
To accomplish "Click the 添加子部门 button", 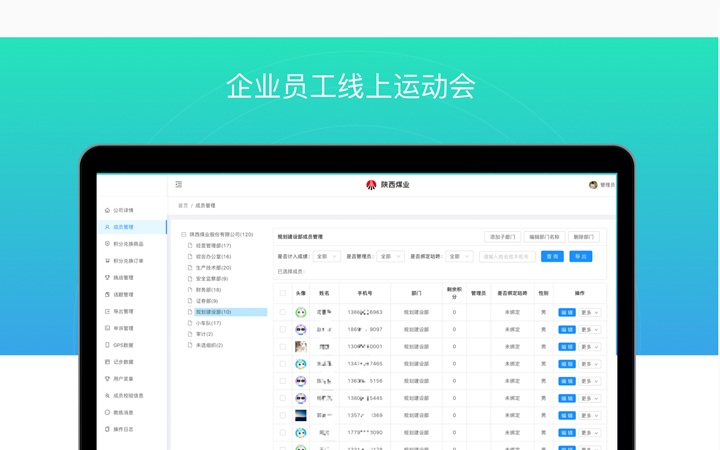I will (x=502, y=237).
